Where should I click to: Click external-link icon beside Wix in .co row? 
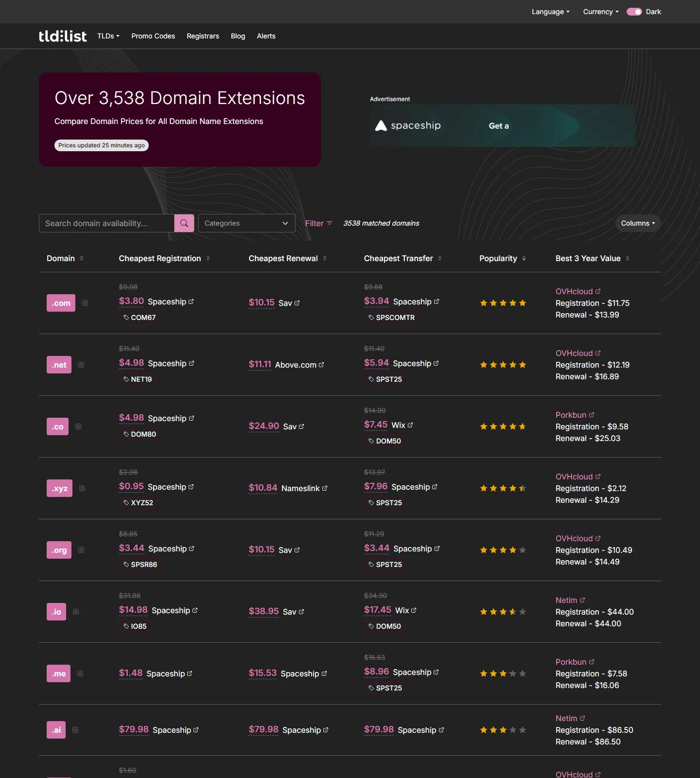pos(410,425)
